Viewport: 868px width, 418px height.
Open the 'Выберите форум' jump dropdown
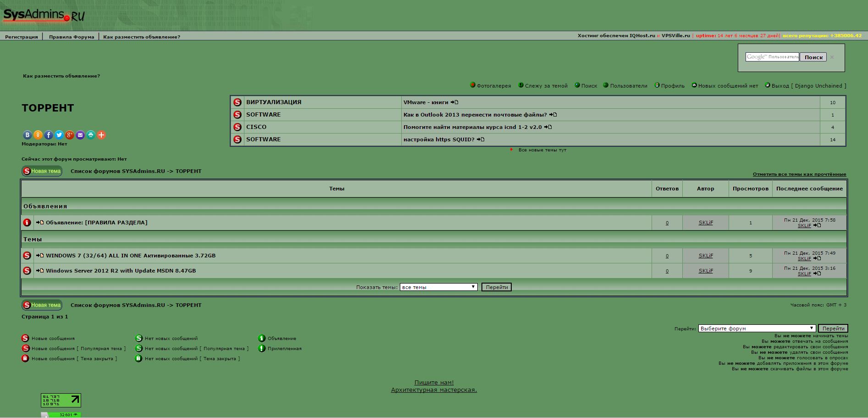(x=757, y=329)
